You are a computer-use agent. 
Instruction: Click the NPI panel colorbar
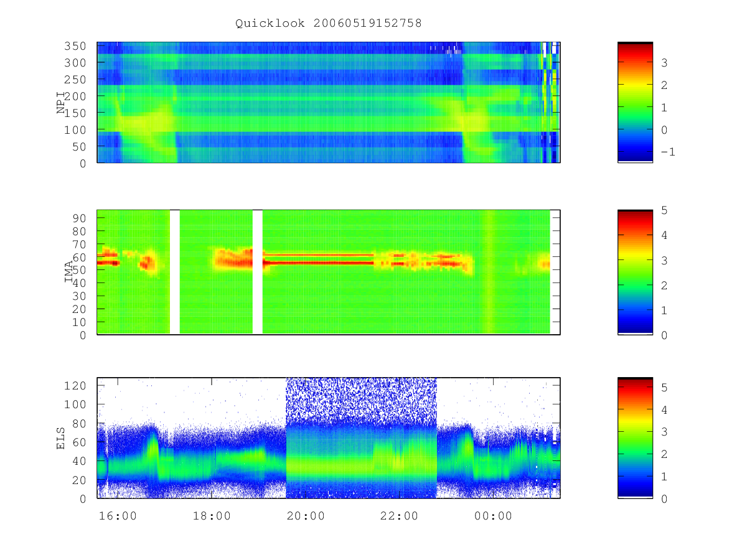tap(635, 102)
